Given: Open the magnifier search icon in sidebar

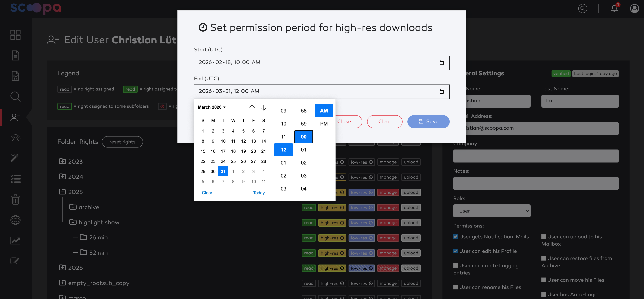Looking at the screenshot, I should pyautogui.click(x=15, y=96).
